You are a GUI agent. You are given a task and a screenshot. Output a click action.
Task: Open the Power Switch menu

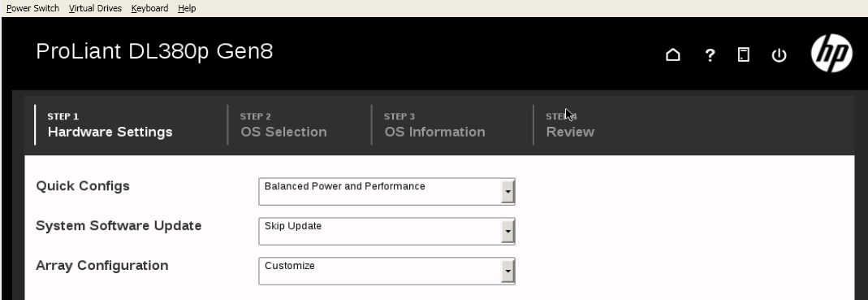[x=32, y=8]
